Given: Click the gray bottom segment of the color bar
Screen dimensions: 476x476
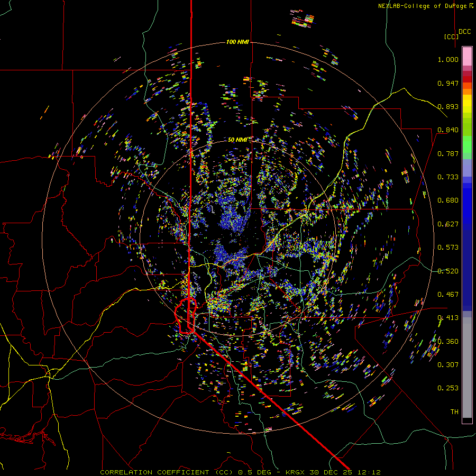Looking at the screenshot, I should pyautogui.click(x=467, y=368).
